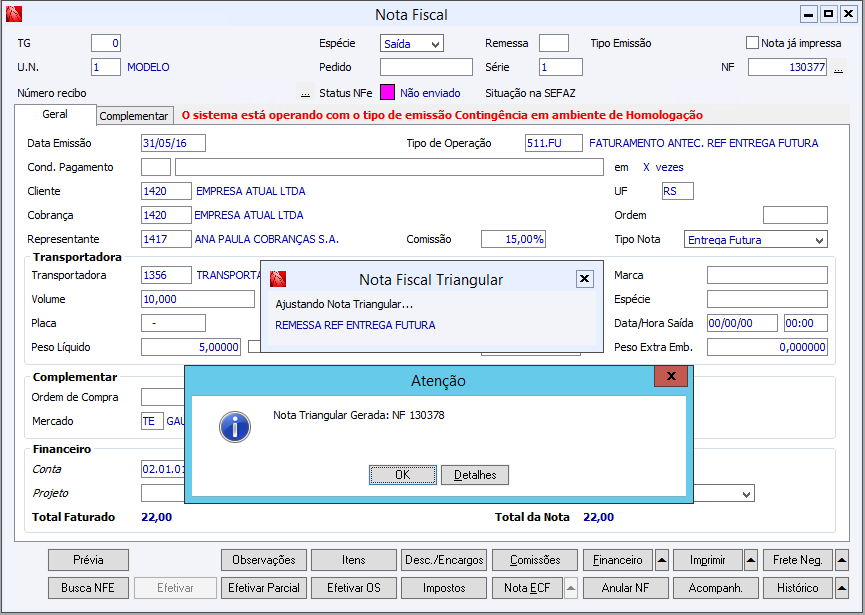Expand the arrow next to the Imprimir button
Viewport: 865px width, 615px height.
(751, 560)
